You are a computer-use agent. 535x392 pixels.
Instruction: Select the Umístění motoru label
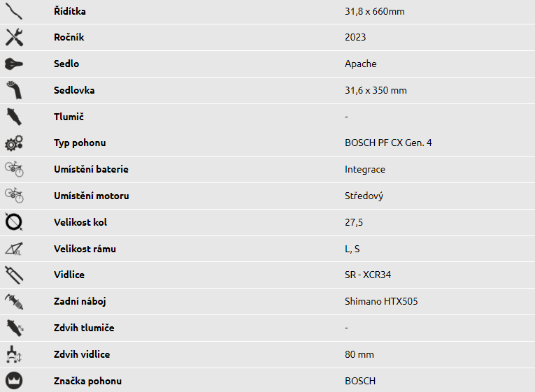pyautogui.click(x=92, y=196)
